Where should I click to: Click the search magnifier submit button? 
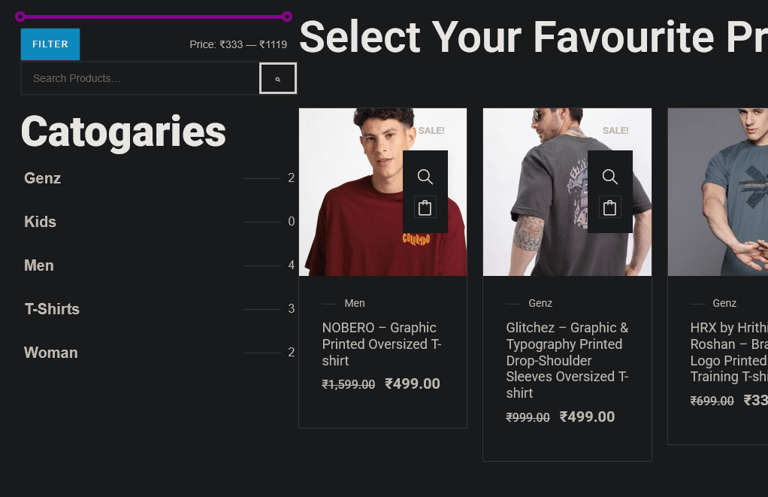pyautogui.click(x=278, y=78)
